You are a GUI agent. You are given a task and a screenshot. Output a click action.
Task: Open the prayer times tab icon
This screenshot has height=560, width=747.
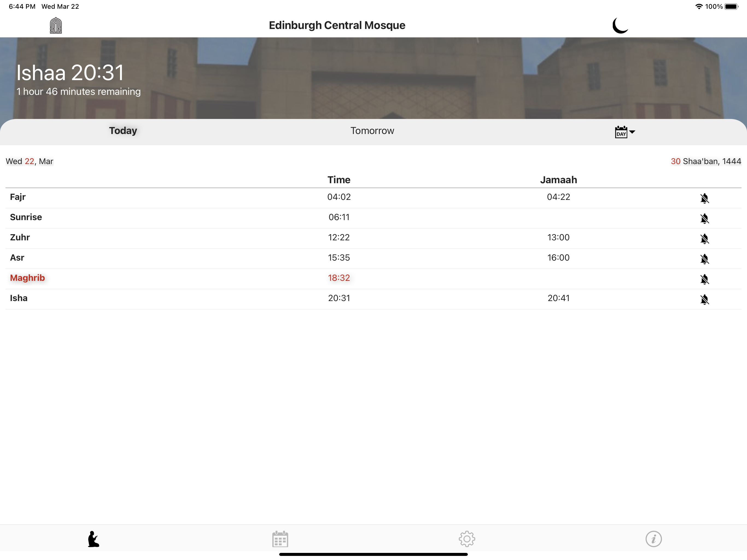tap(94, 539)
